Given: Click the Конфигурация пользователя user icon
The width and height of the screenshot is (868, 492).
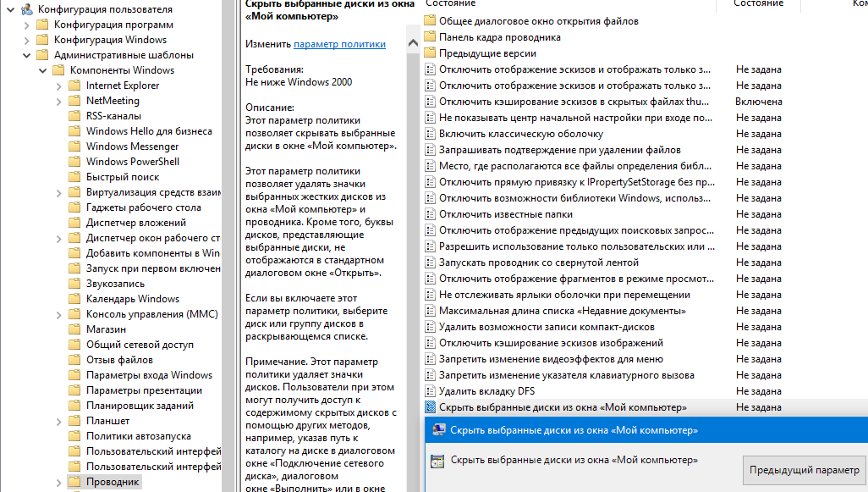Looking at the screenshot, I should [x=26, y=9].
